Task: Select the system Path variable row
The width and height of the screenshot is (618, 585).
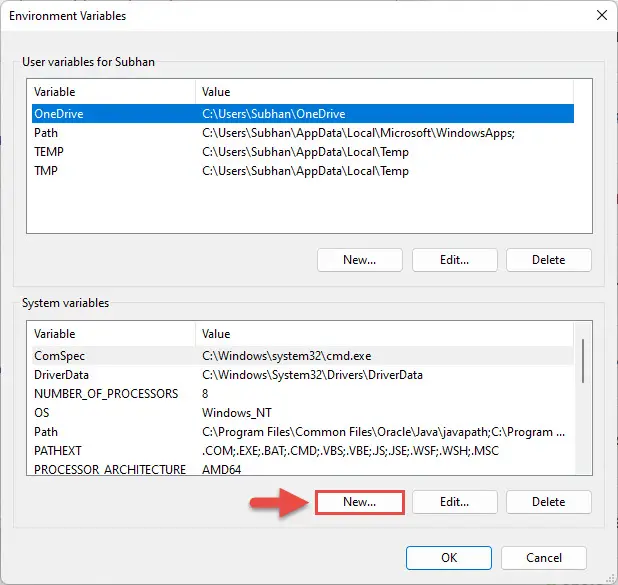Action: click(303, 432)
